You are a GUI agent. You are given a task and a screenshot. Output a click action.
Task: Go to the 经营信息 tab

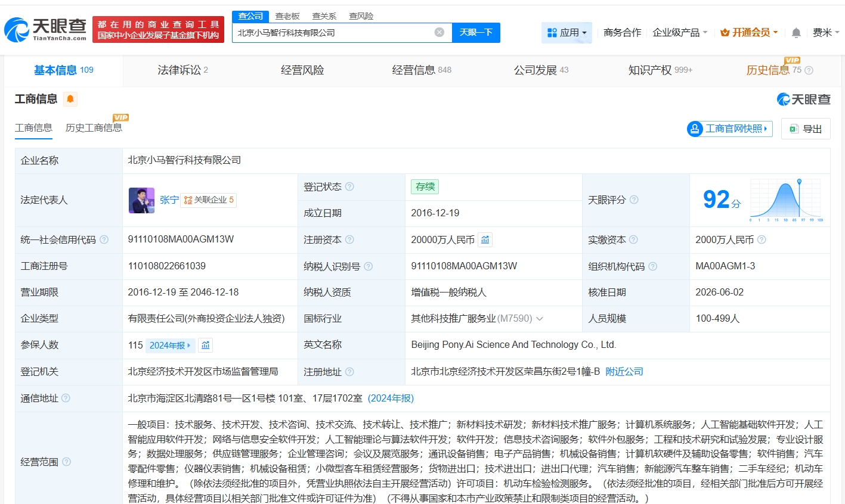coord(422,70)
